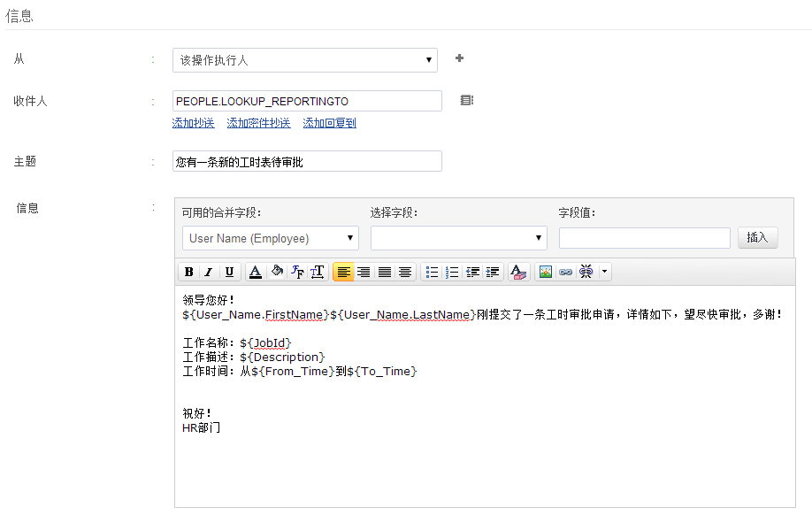The width and height of the screenshot is (812, 523).
Task: Click the 添加抄送 link
Action: click(193, 124)
